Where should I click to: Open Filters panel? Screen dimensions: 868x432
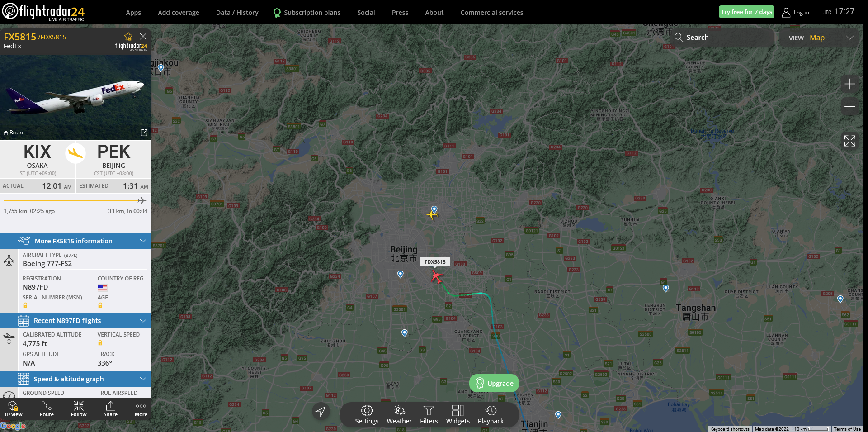429,415
